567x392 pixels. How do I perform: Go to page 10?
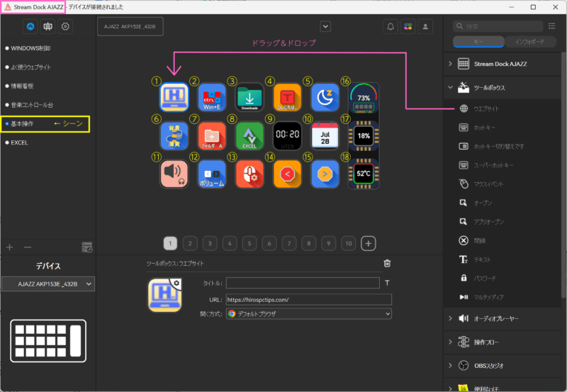(x=349, y=243)
